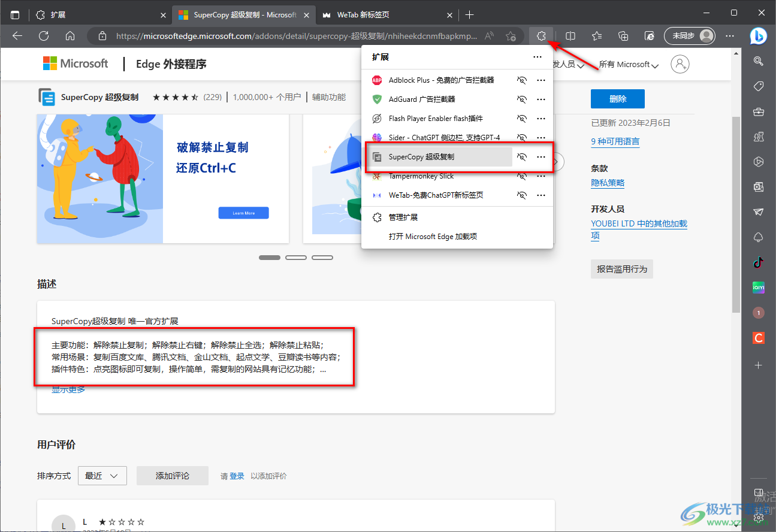
Task: Click the blue 删除 button
Action: [x=618, y=99]
